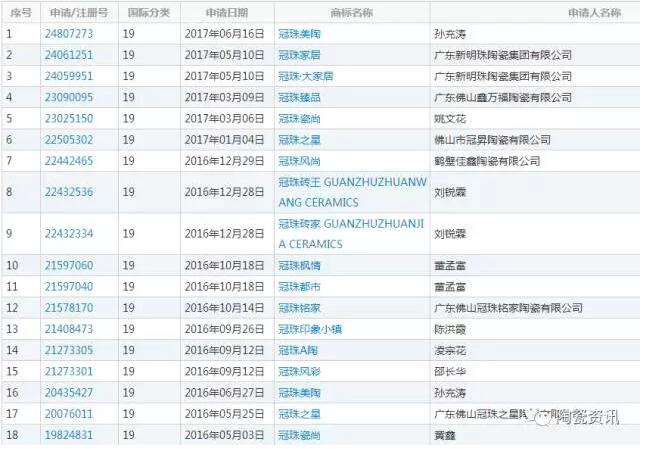Screen dimensions: 645x449
Task: Open registration number 22432536
Action: [x=69, y=192]
